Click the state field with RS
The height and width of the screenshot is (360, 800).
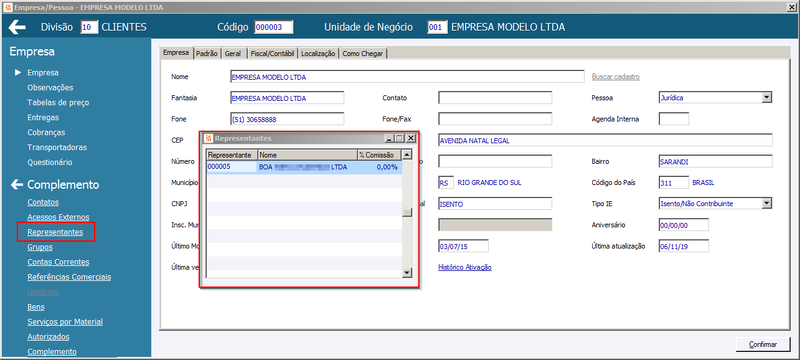[x=446, y=183]
